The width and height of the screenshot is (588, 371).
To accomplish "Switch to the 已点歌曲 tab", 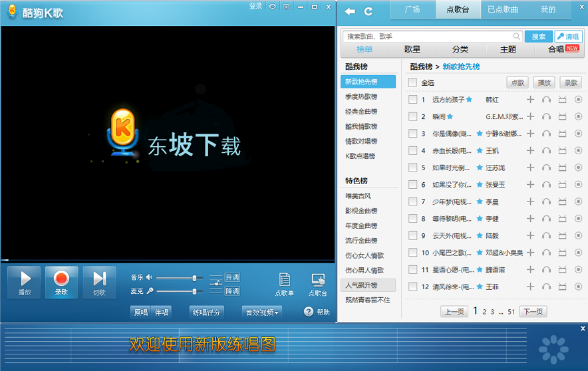I will tap(503, 9).
